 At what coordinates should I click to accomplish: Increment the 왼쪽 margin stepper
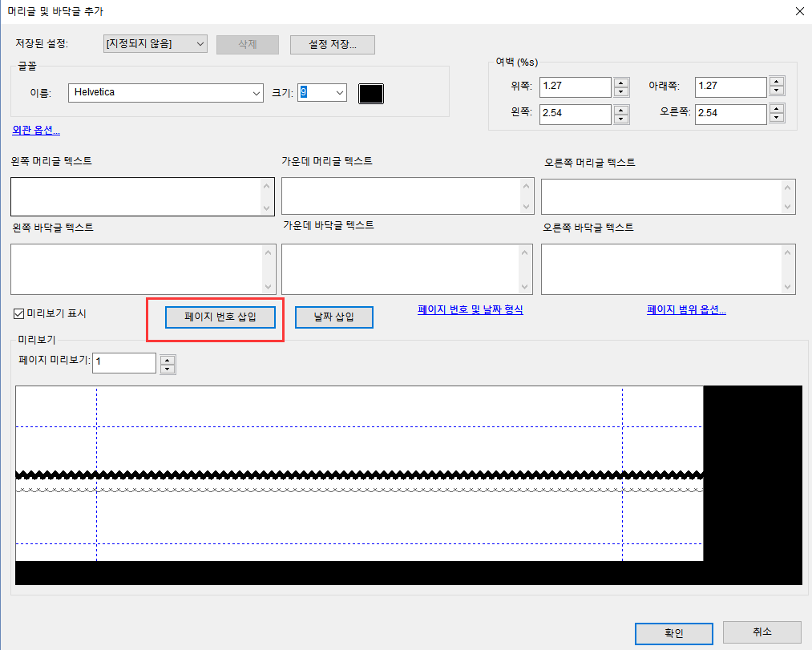[x=621, y=110]
